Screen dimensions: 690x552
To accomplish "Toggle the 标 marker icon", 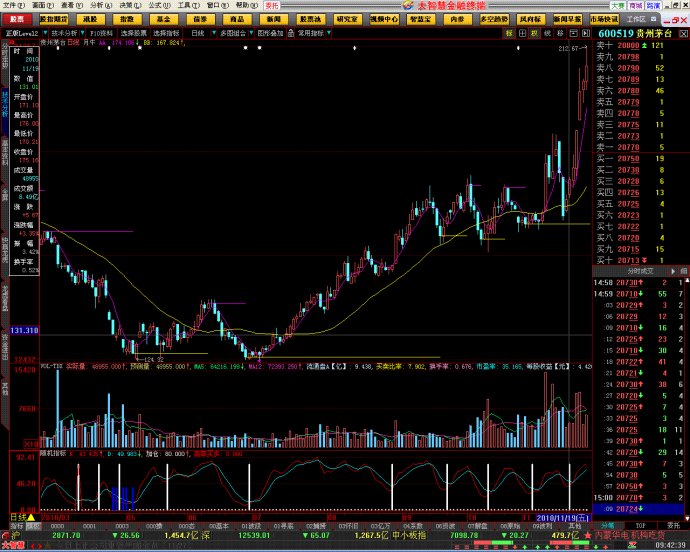I will coord(509,33).
